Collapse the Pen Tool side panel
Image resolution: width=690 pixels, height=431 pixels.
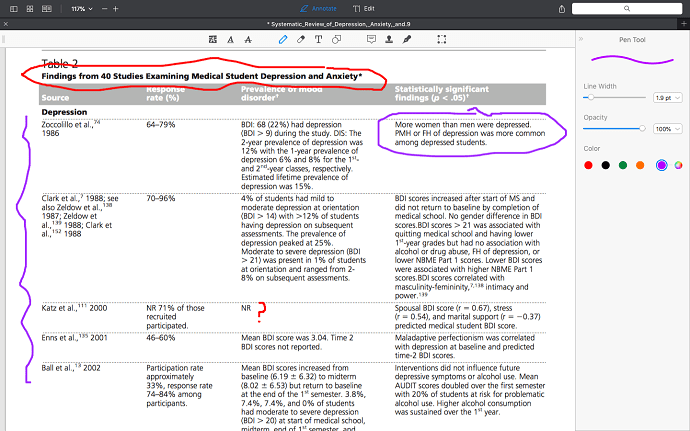coord(581,39)
